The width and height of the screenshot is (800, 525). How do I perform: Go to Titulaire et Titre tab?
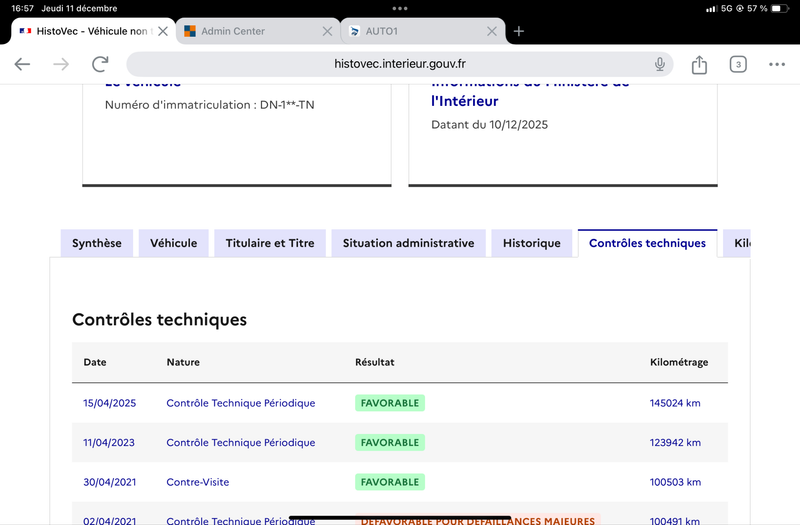(x=270, y=243)
